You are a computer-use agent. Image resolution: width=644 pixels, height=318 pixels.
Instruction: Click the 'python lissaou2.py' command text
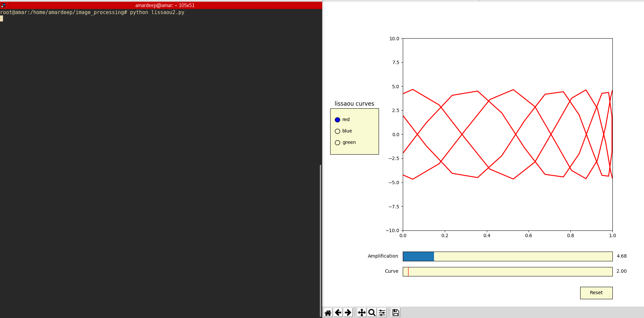pos(157,12)
